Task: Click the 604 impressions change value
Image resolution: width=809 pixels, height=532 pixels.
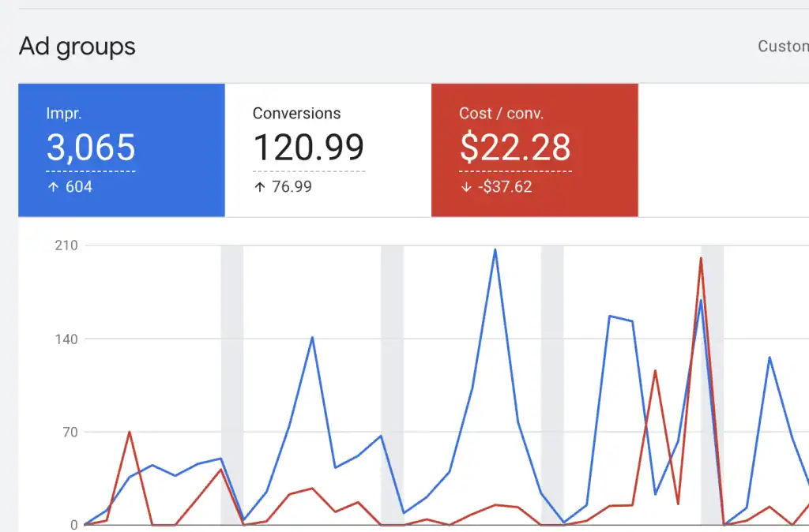Action: pos(79,186)
